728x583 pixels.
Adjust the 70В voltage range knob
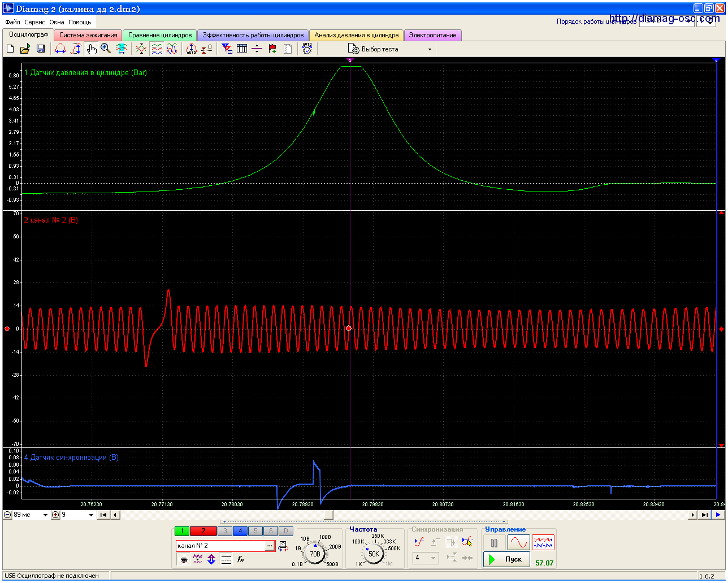click(315, 554)
